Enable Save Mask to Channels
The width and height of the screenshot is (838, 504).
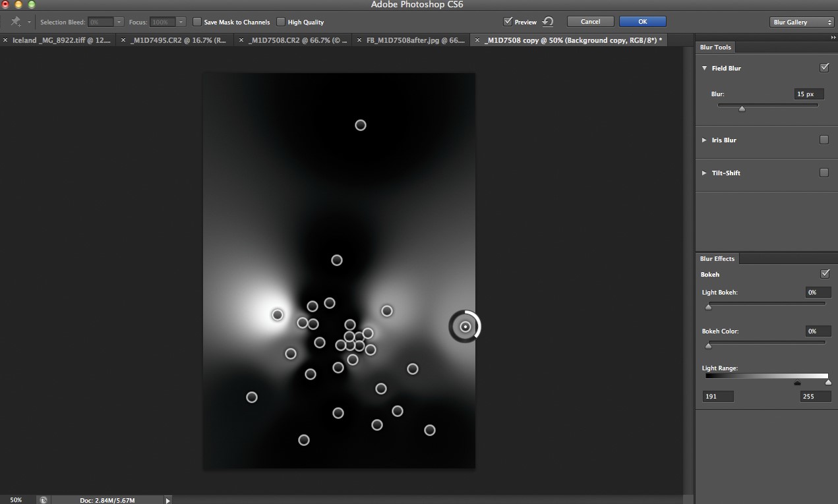(x=197, y=22)
